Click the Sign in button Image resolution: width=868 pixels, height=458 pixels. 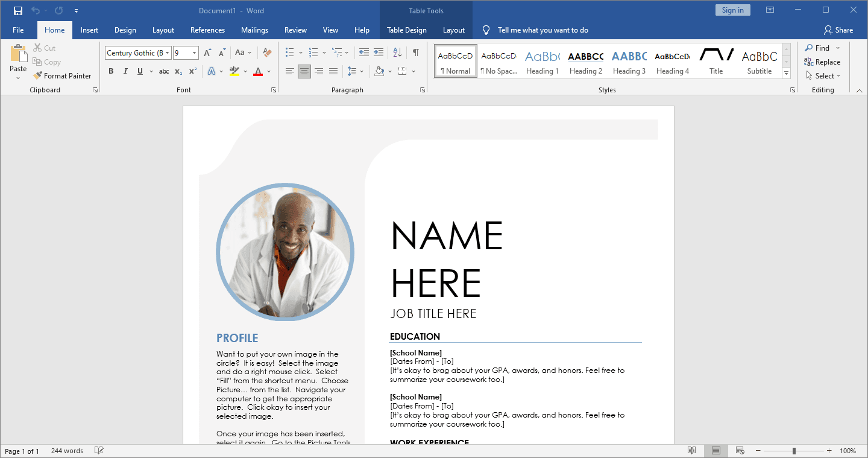732,10
